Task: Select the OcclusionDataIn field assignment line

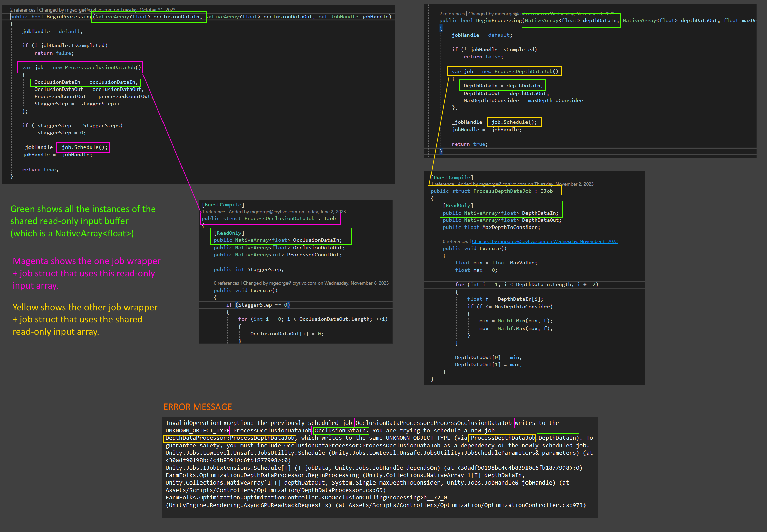Action: point(85,82)
